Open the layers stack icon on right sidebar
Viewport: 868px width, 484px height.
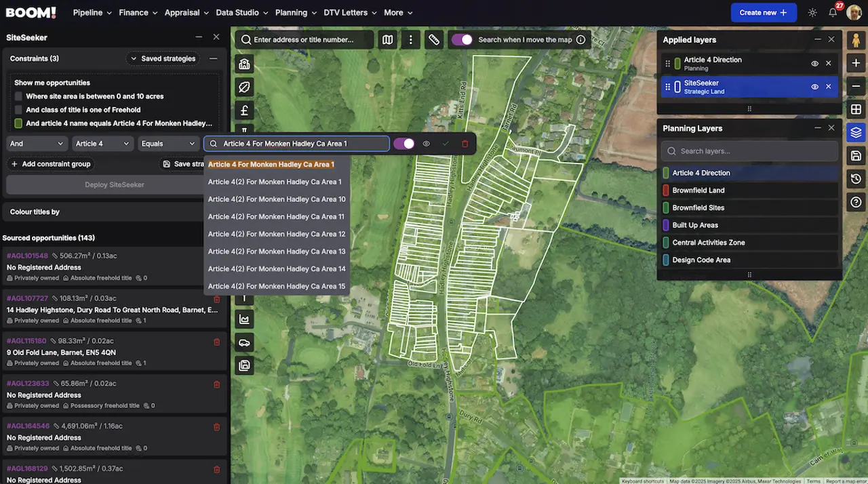pos(856,133)
